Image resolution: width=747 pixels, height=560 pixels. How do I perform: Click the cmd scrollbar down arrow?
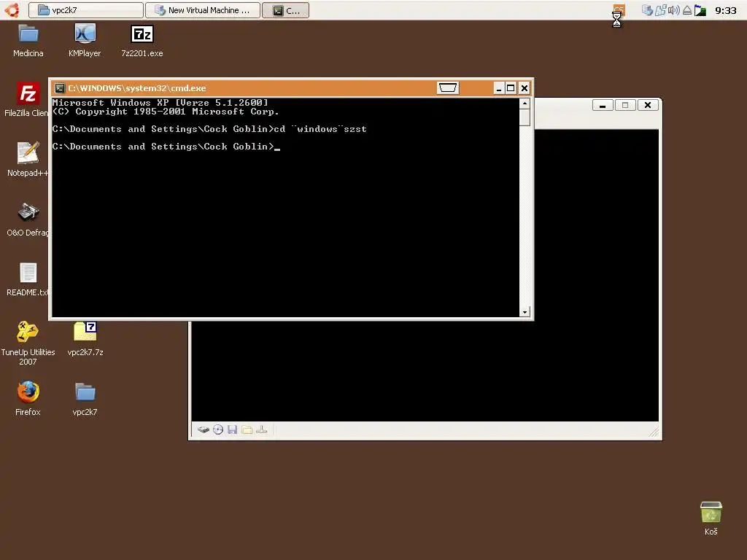point(525,312)
